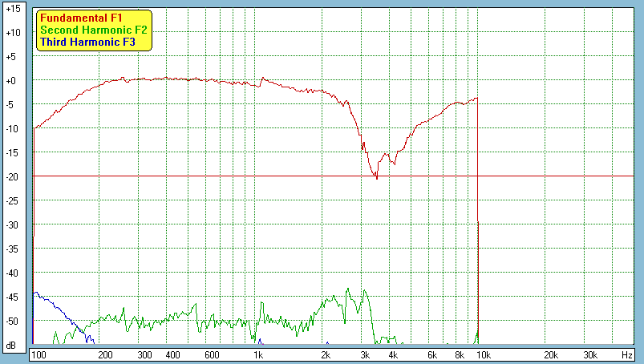The height and width of the screenshot is (364, 644).
Task: Select the 3k frequency axis label
Action: pos(365,354)
